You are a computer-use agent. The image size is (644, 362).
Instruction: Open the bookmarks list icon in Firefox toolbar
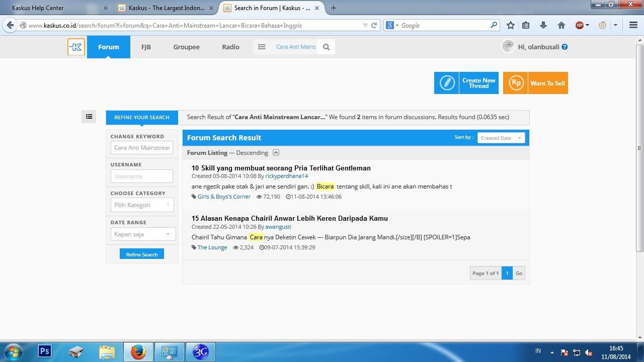coord(526,25)
